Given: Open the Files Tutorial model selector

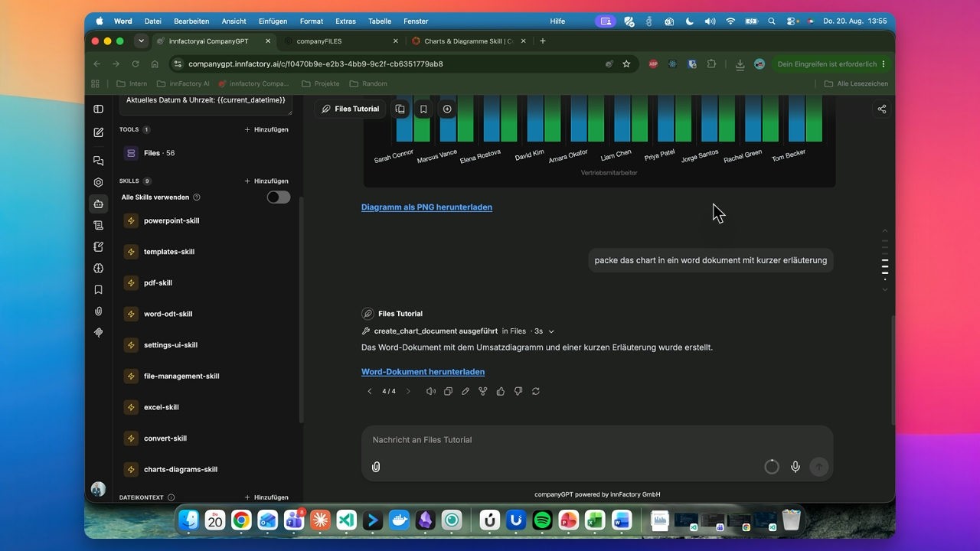Looking at the screenshot, I should [x=350, y=109].
